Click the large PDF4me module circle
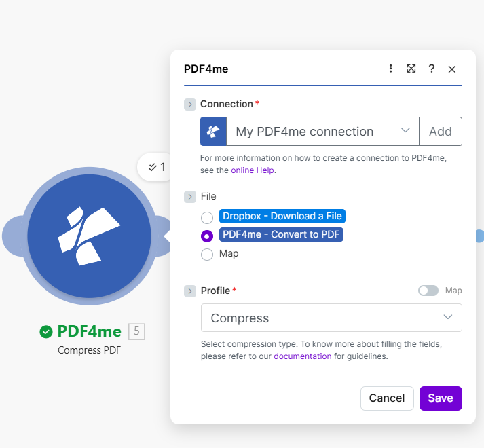Image resolution: width=484 pixels, height=448 pixels. [x=89, y=236]
